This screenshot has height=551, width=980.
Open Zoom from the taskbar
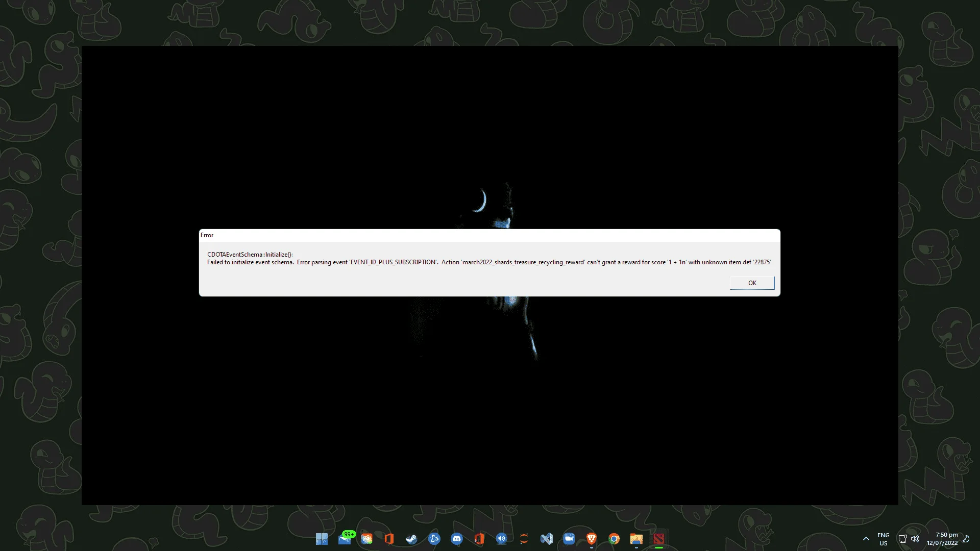pos(569,539)
